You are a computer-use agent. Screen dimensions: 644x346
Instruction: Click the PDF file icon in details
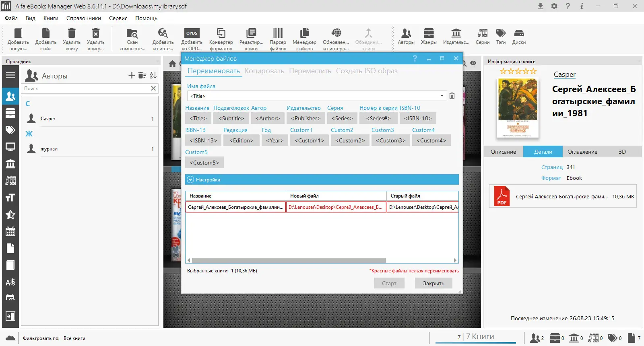502,196
